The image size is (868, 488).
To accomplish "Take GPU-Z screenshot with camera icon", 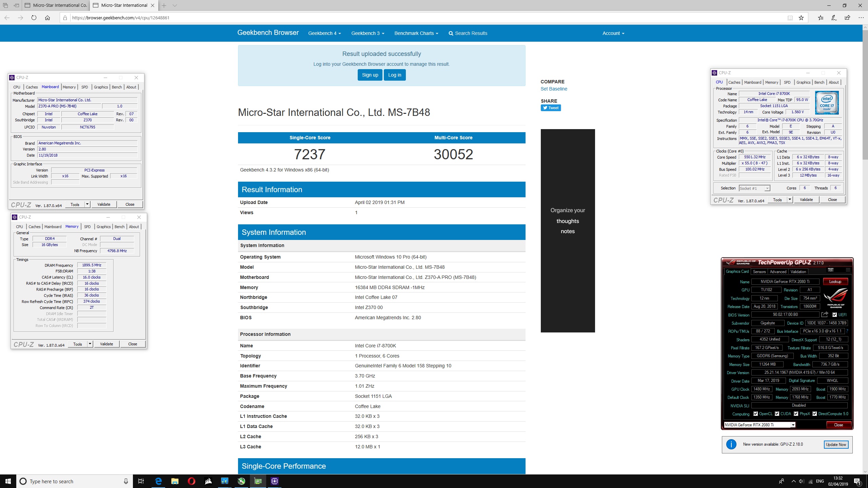I will (x=830, y=270).
